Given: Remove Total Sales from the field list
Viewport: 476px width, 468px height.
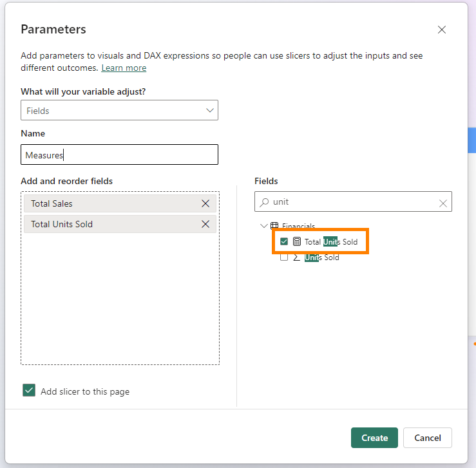Looking at the screenshot, I should point(205,203).
